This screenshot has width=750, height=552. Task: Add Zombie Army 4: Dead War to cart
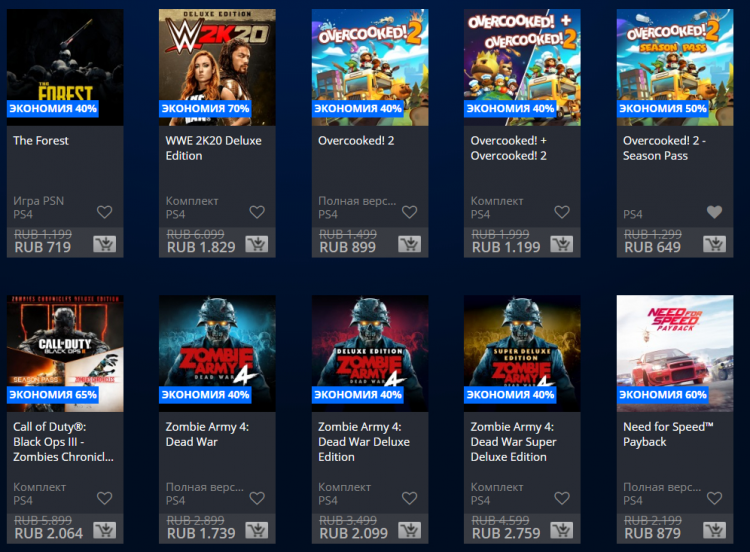click(x=257, y=530)
